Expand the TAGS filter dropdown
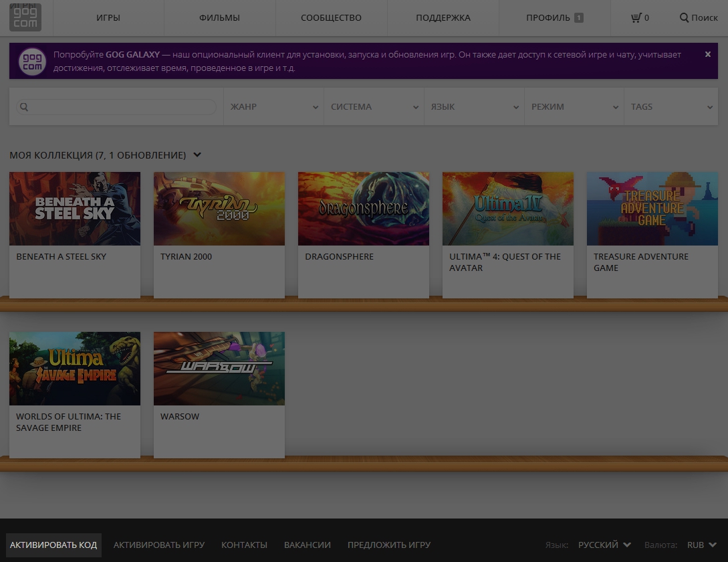 [671, 107]
